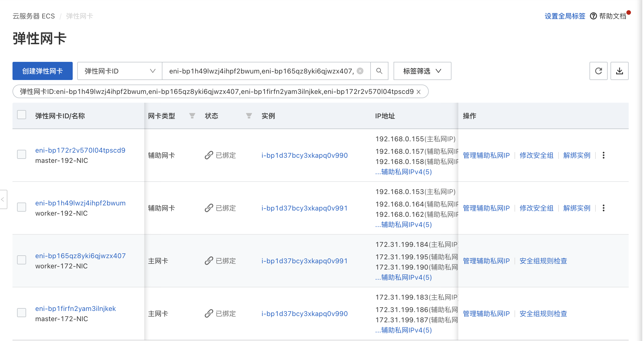The height and width of the screenshot is (341, 644).
Task: Open the 标签筛选 dropdown
Action: 422,71
